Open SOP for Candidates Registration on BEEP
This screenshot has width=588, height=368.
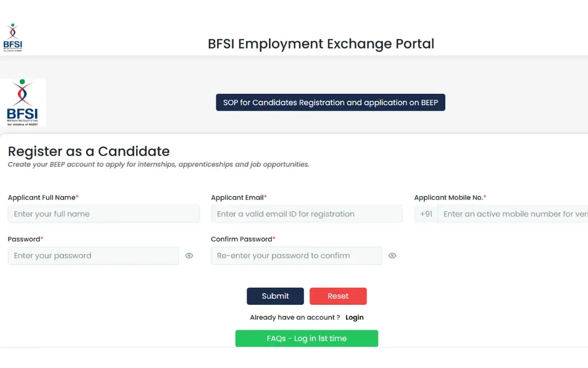pos(330,102)
